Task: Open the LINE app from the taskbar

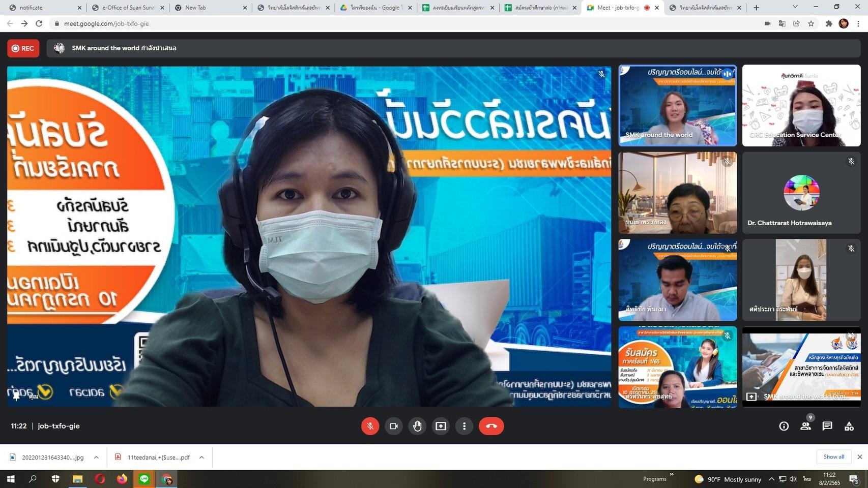Action: point(144,479)
